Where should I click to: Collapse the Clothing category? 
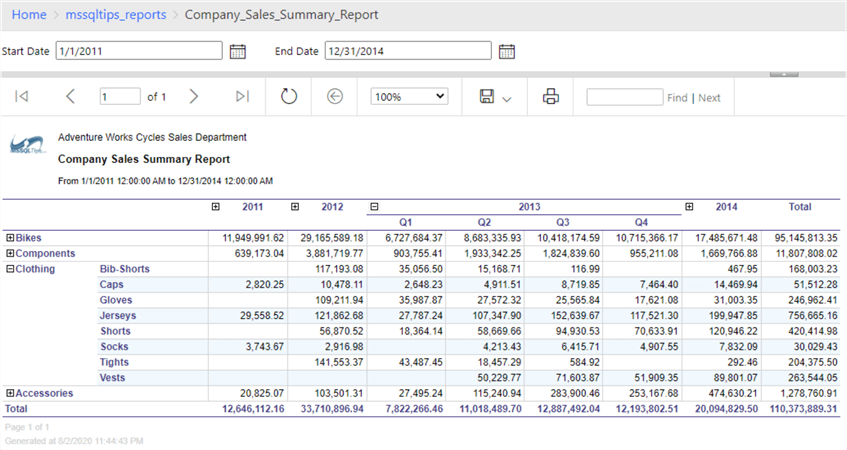[11, 269]
